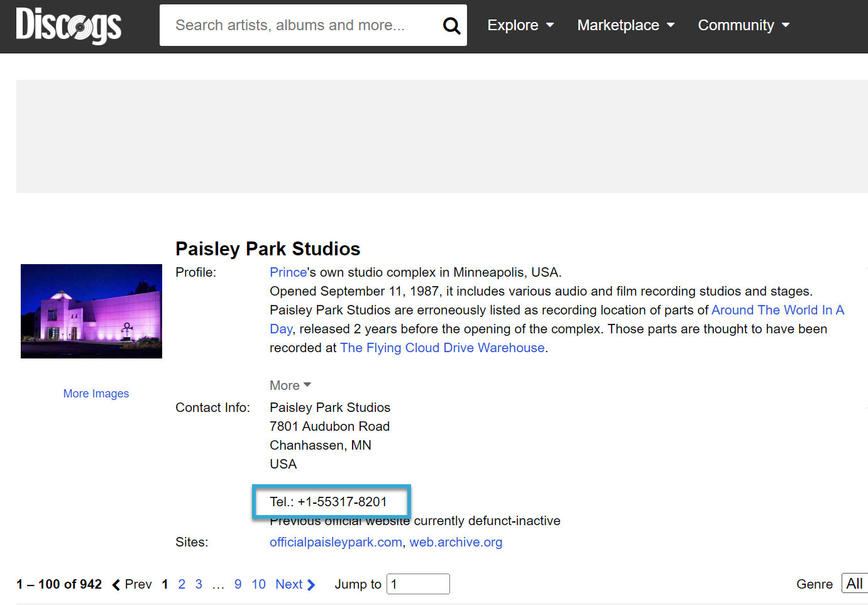This screenshot has width=868, height=605.
Task: Open the Marketplace menu
Action: [x=625, y=25]
